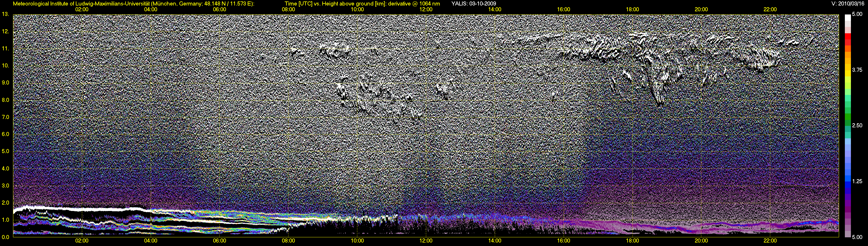Click the 22:00 label on the top time axis
The height and width of the screenshot is (246, 868).
[770, 10]
